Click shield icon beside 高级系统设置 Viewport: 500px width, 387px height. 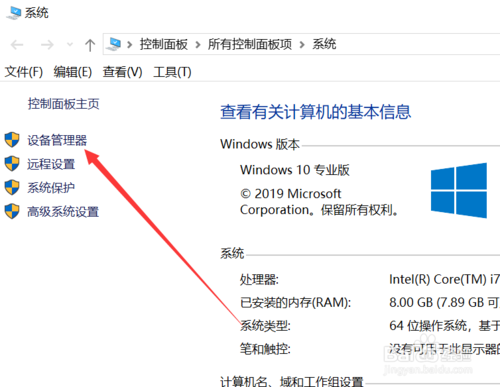coord(12,211)
